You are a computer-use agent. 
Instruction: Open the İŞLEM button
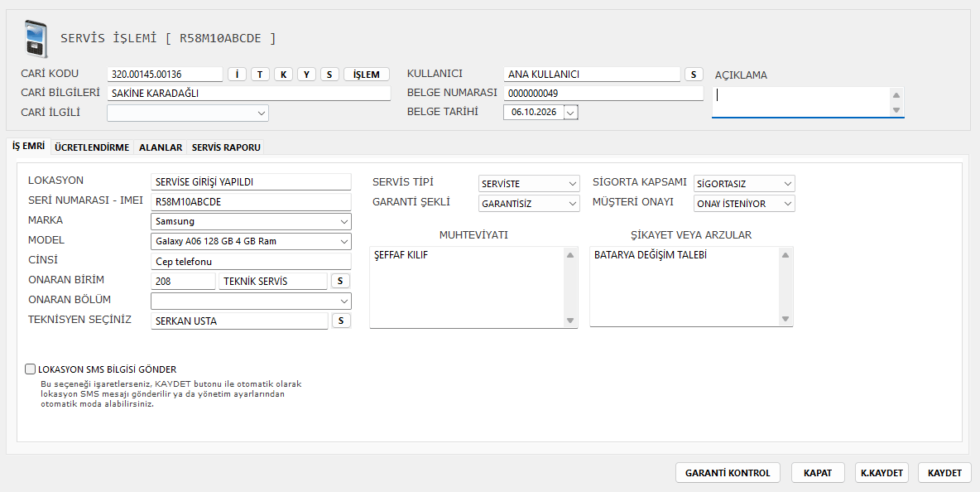click(366, 75)
